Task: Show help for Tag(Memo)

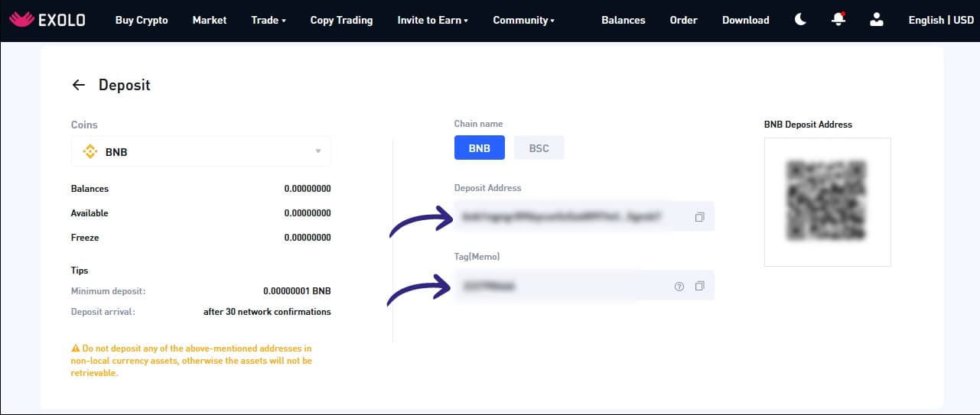Action: pos(679,286)
